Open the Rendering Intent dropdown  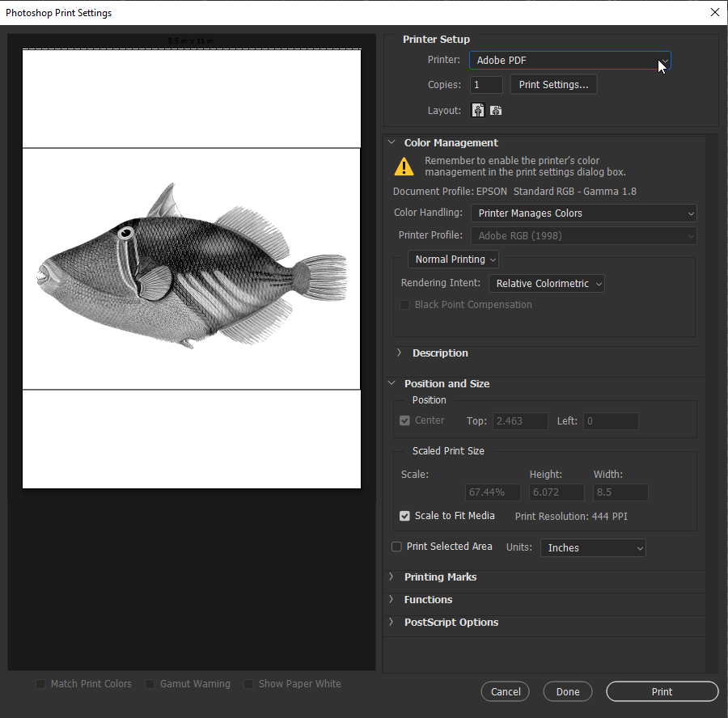[x=546, y=283]
